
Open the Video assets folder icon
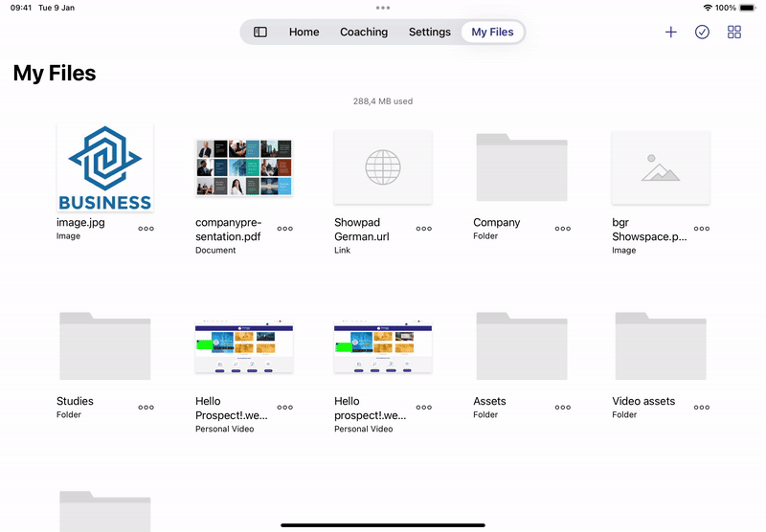coord(661,346)
